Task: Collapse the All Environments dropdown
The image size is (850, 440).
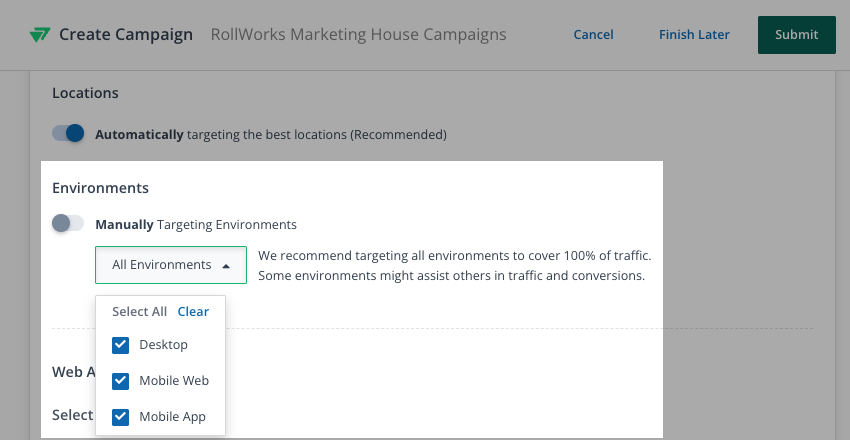Action: click(x=171, y=265)
